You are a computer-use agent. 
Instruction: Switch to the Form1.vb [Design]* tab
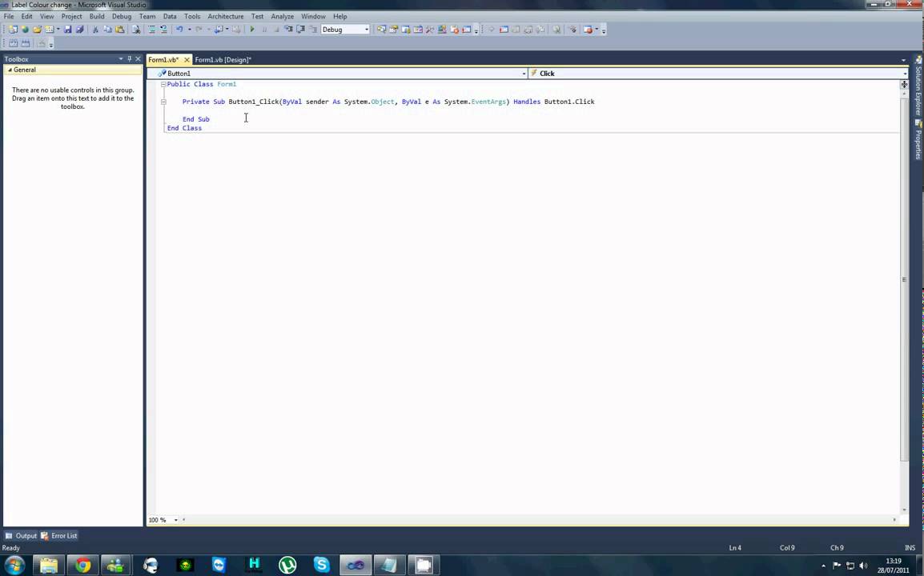[x=223, y=59]
